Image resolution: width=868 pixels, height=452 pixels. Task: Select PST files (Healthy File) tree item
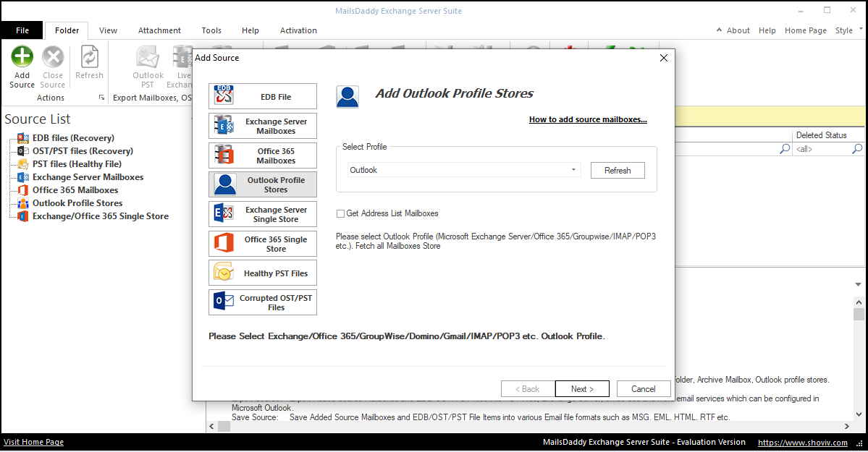tap(77, 163)
